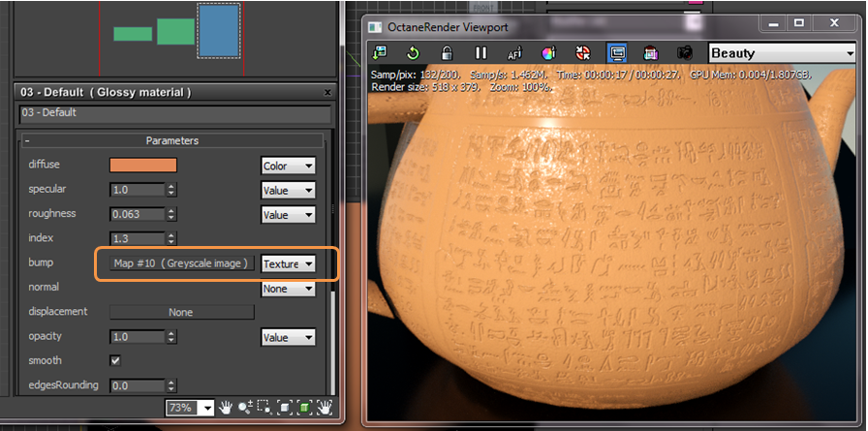Select the color wheel material picker icon

pyautogui.click(x=548, y=53)
